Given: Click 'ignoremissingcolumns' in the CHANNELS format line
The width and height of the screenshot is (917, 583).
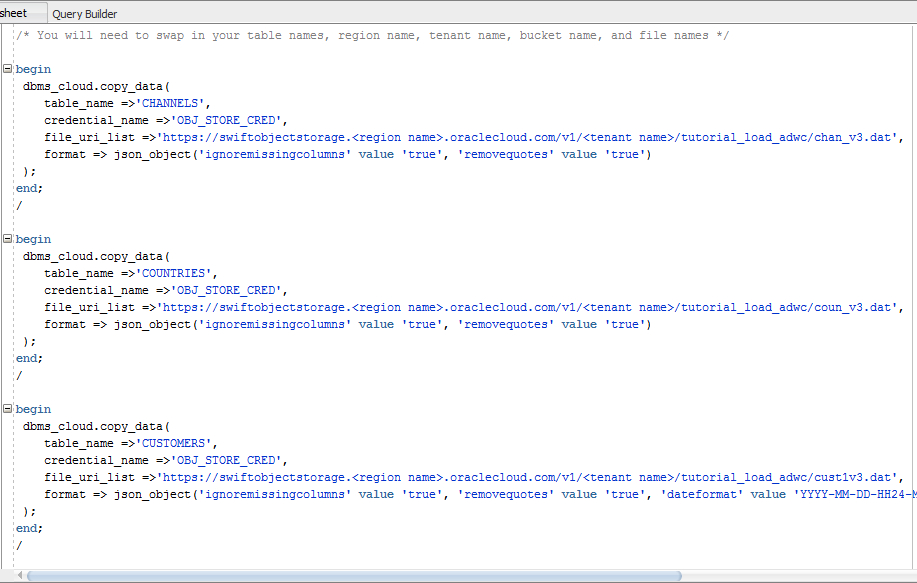Looking at the screenshot, I should point(275,154).
